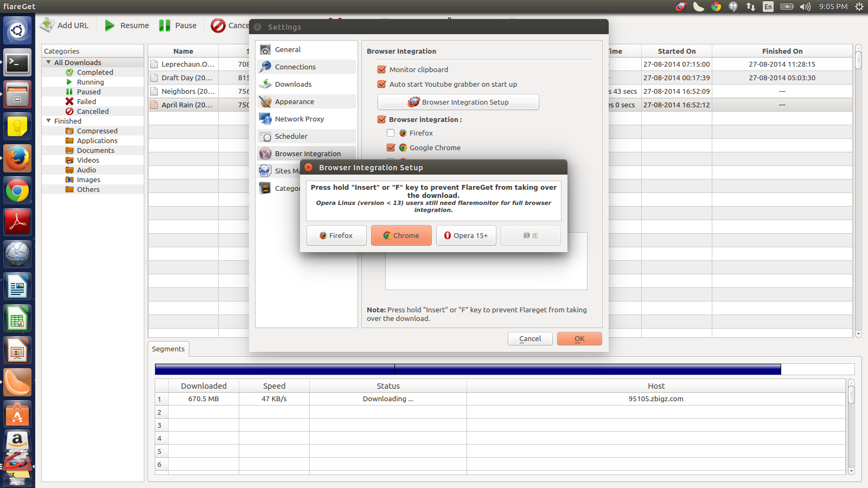This screenshot has width=868, height=488.
Task: Click the blue download progress bar
Action: (468, 369)
